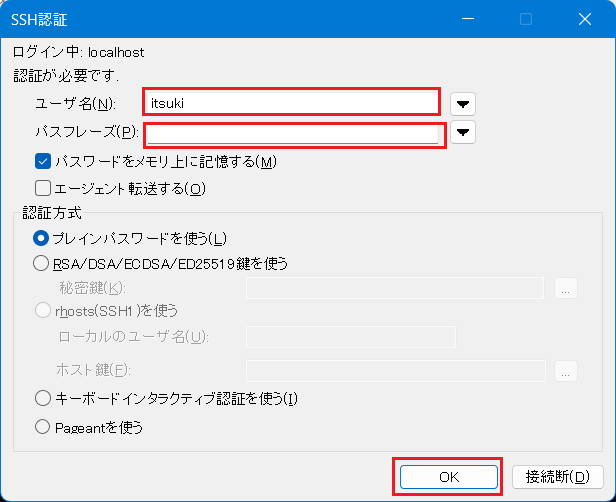Screen dimensions: 616x502
Task: Click the ローカルのユーザ名 text field
Action: (350, 337)
